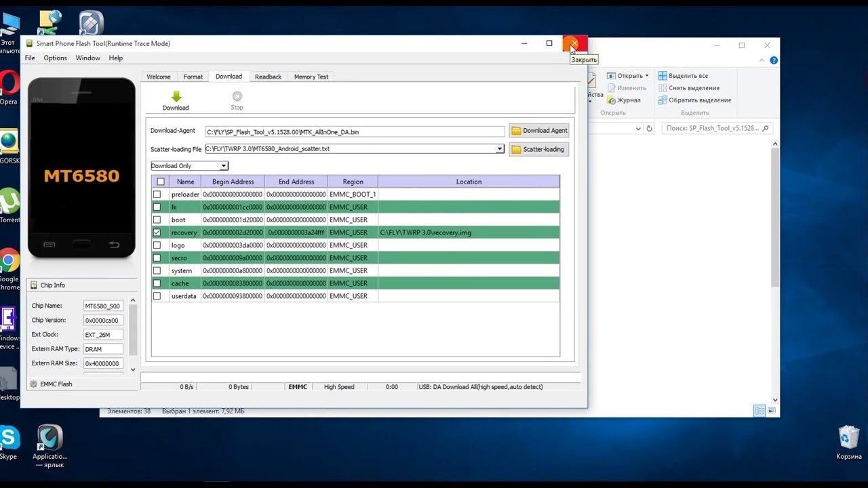Click the 'Журнал' history icon in Explorer
Image resolution: width=868 pixels, height=488 pixels.
click(611, 100)
